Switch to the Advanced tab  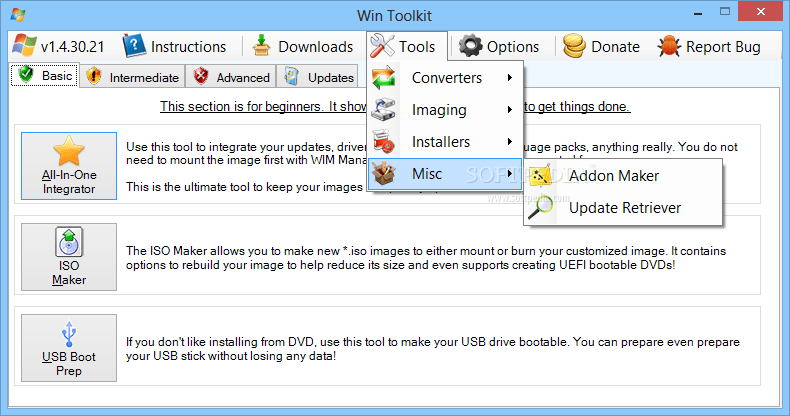click(x=231, y=77)
